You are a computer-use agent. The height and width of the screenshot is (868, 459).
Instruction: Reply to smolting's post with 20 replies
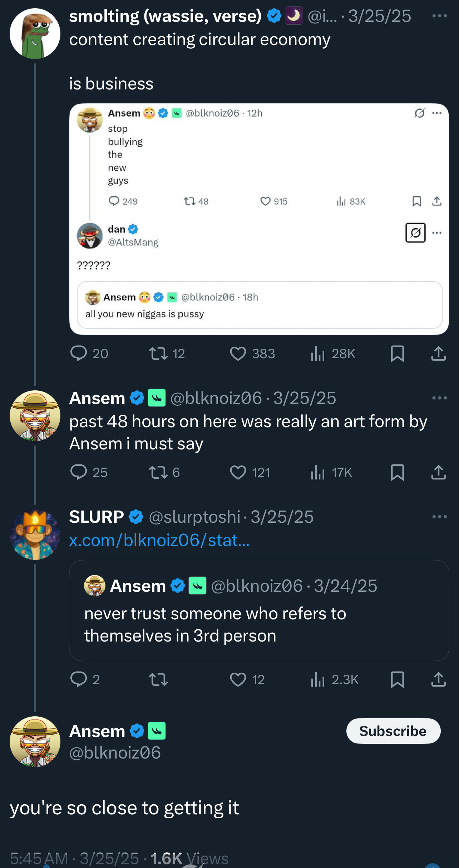coord(79,353)
